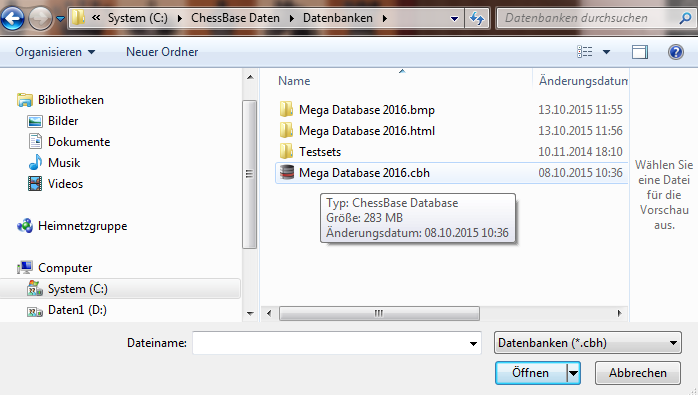Open the Organisieren menu
Screen dimensions: 698x395
coord(55,52)
